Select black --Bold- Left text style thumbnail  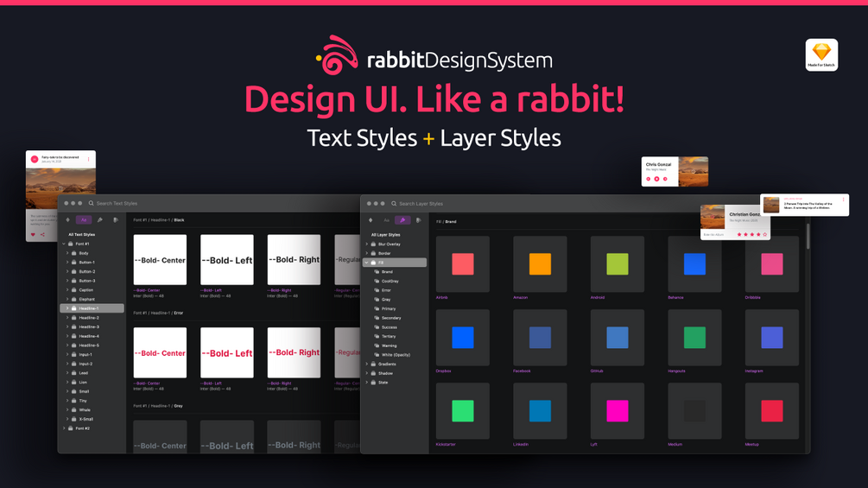(x=227, y=259)
